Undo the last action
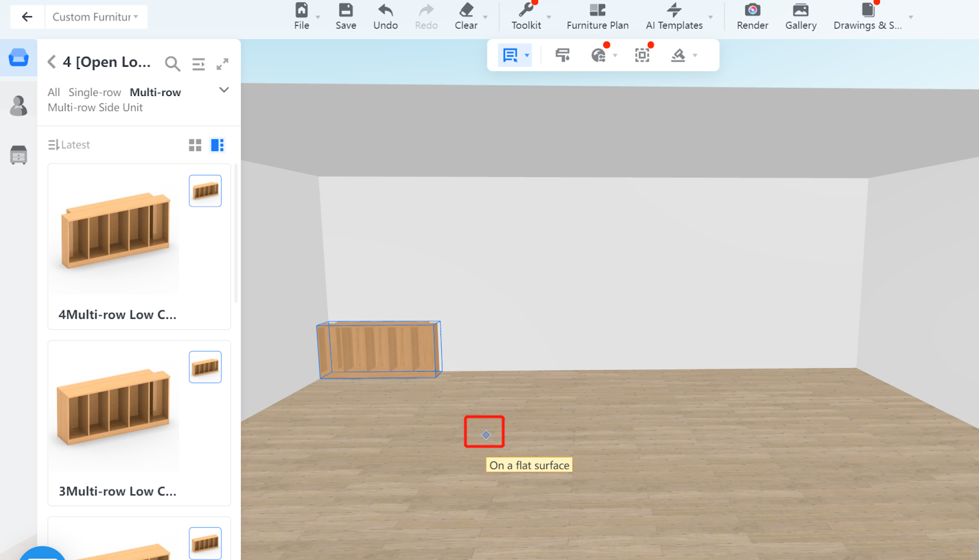 (x=385, y=10)
